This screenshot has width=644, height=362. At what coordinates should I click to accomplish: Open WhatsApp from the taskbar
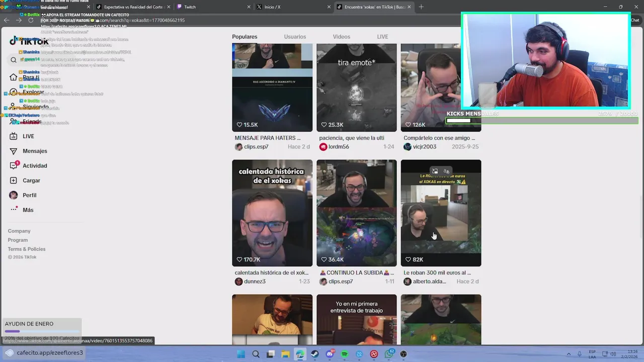coord(389,354)
